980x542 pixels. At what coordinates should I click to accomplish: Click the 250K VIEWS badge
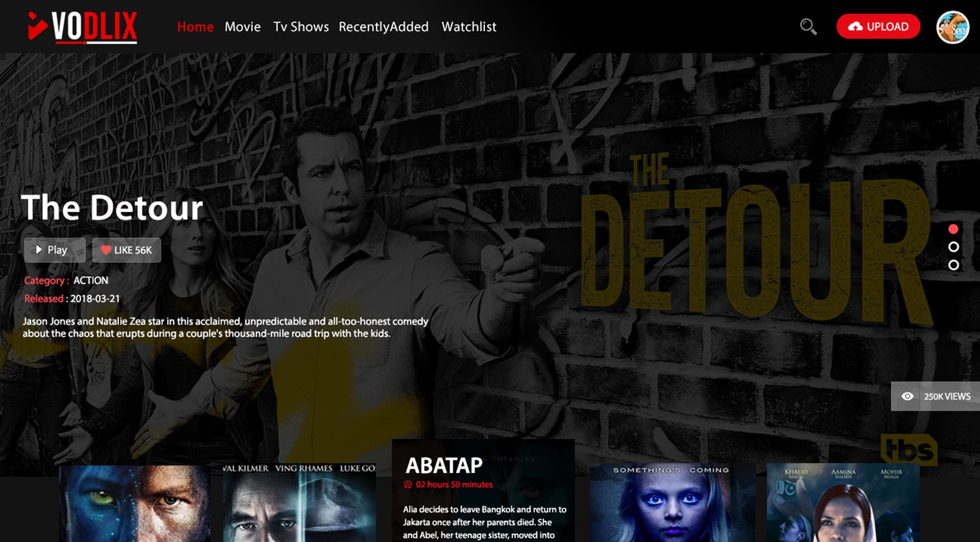935,396
